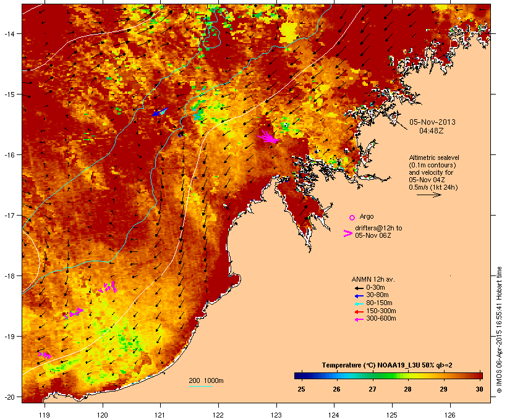
Task: Click the IMOS timestamp credit text
Action: [499, 330]
